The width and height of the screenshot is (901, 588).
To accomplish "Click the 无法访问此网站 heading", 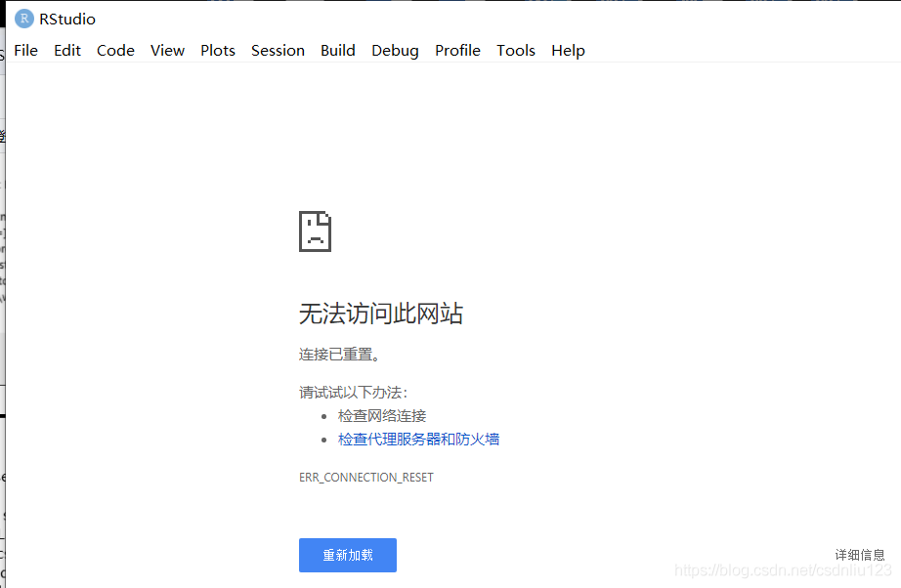I will (x=381, y=314).
